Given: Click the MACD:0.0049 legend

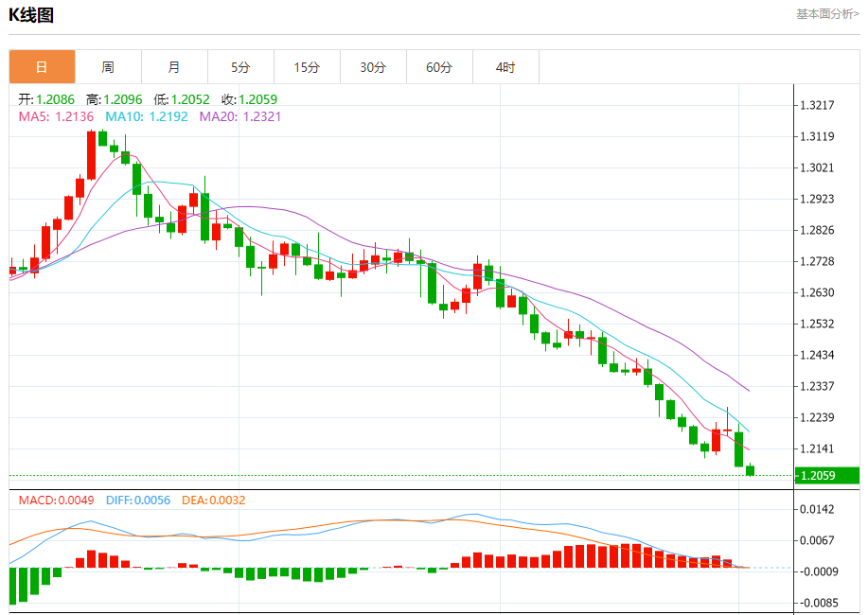Looking at the screenshot, I should click(x=57, y=501).
